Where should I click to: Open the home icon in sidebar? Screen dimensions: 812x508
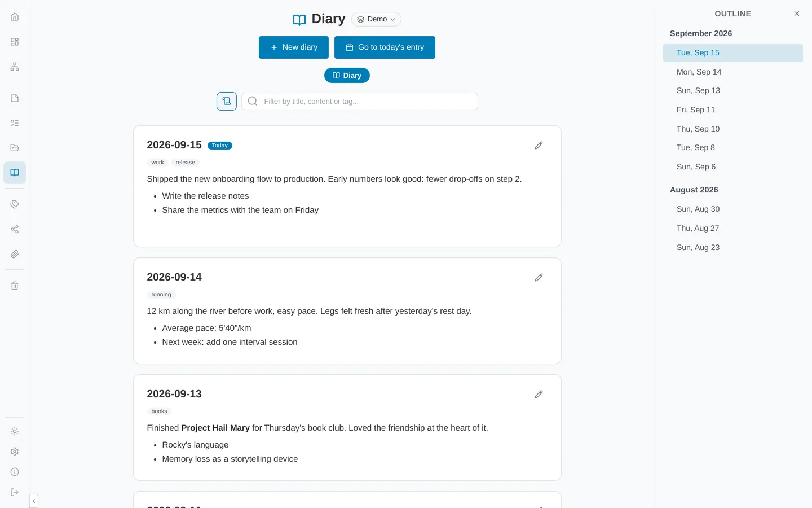(15, 17)
